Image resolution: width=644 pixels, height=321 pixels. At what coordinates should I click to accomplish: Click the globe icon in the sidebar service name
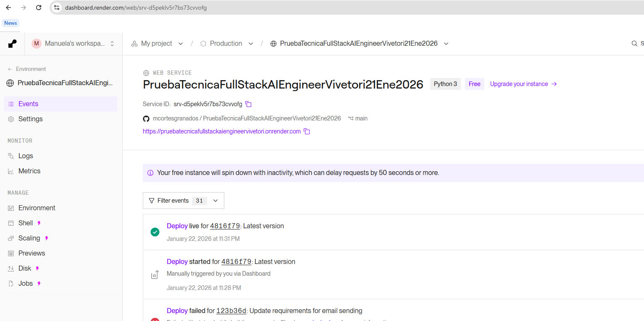11,83
